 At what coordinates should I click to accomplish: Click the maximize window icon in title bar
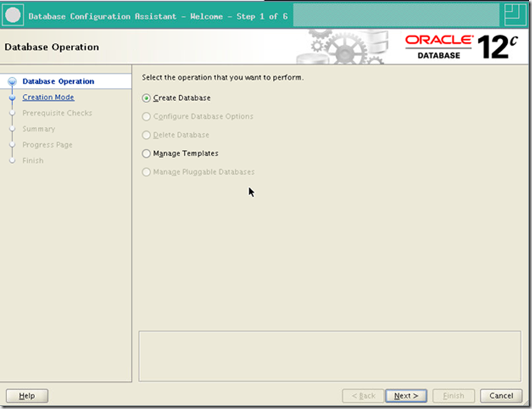point(515,14)
